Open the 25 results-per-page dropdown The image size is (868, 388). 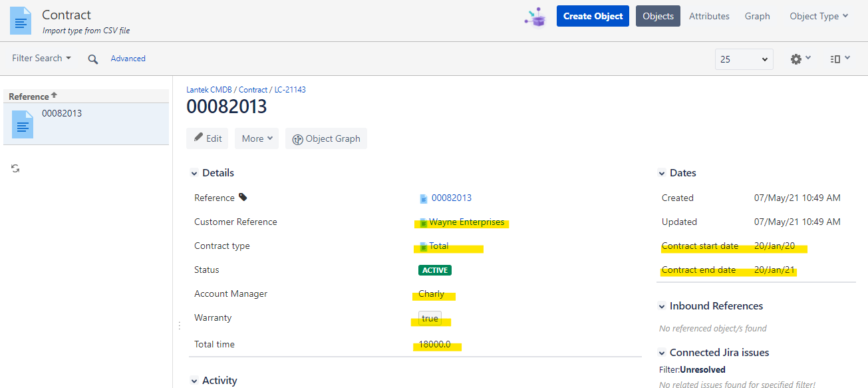(744, 59)
